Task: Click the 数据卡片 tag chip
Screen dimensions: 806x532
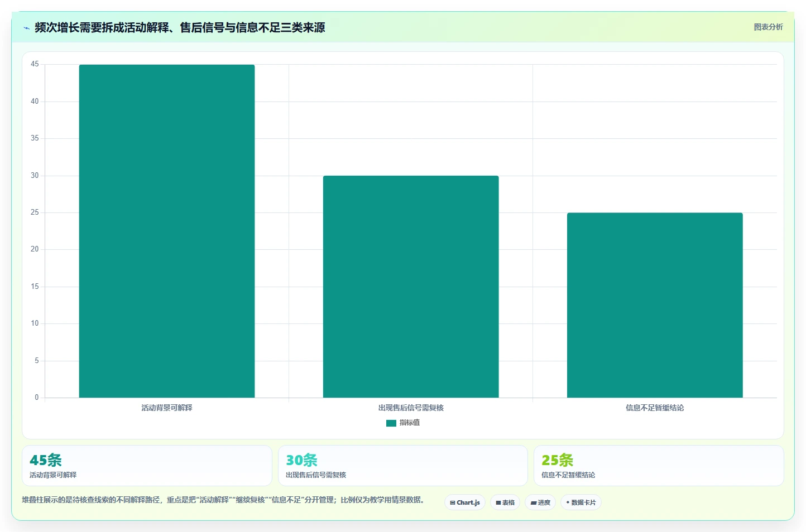Action: (x=581, y=502)
